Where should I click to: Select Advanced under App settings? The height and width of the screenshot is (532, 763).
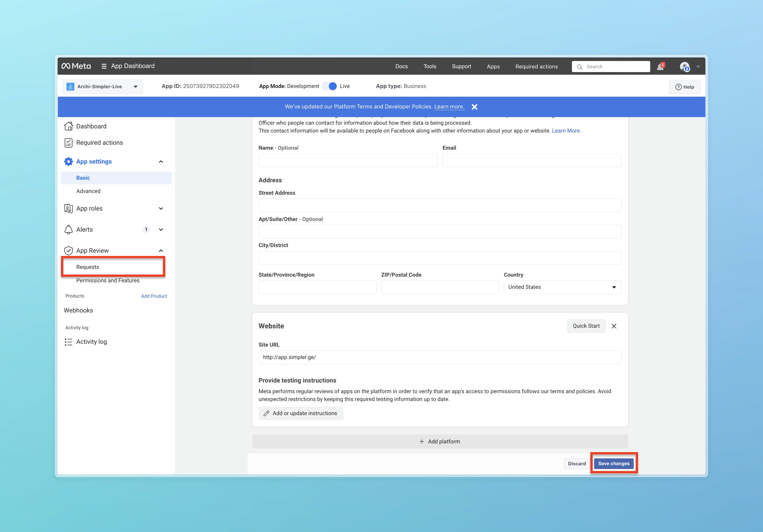(88, 191)
